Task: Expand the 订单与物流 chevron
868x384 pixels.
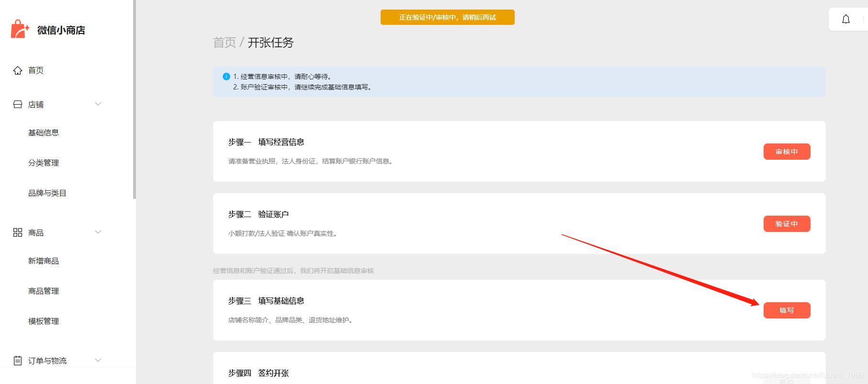Action: [98, 360]
